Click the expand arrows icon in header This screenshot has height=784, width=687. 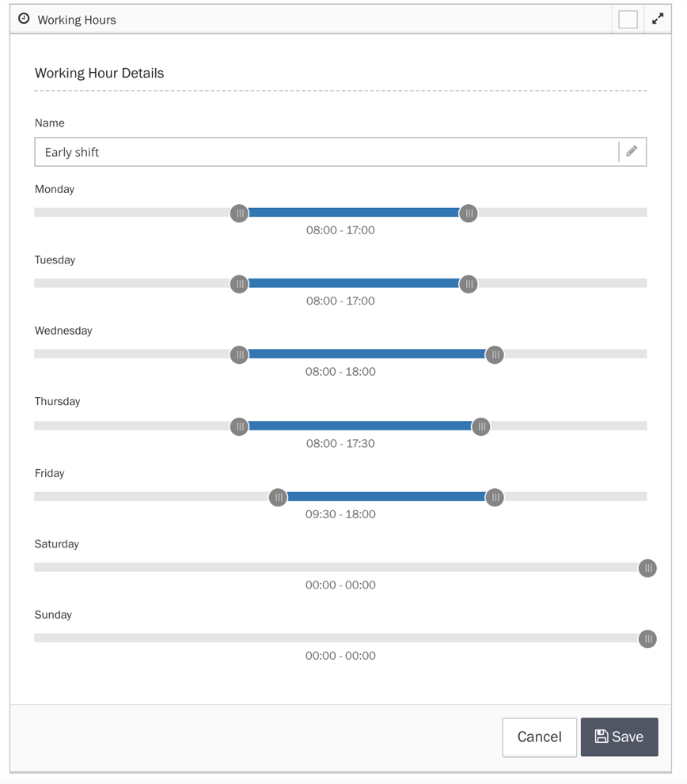pos(658,19)
